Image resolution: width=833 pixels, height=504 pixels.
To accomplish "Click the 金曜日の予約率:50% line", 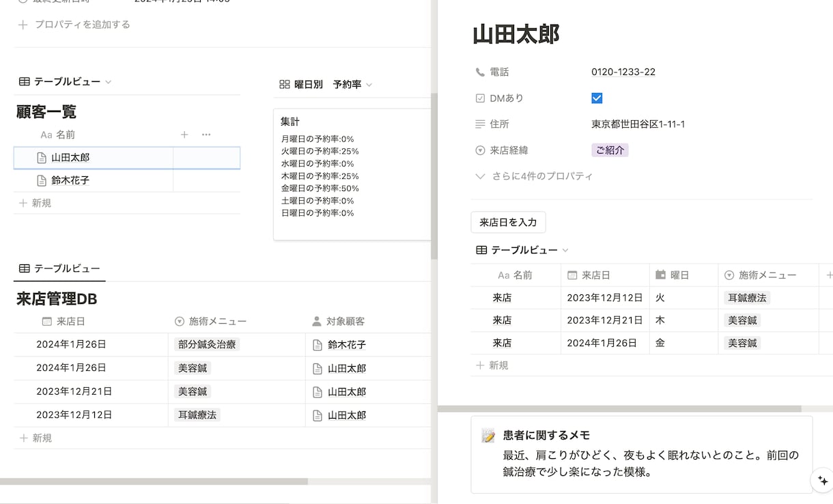I will (x=320, y=188).
